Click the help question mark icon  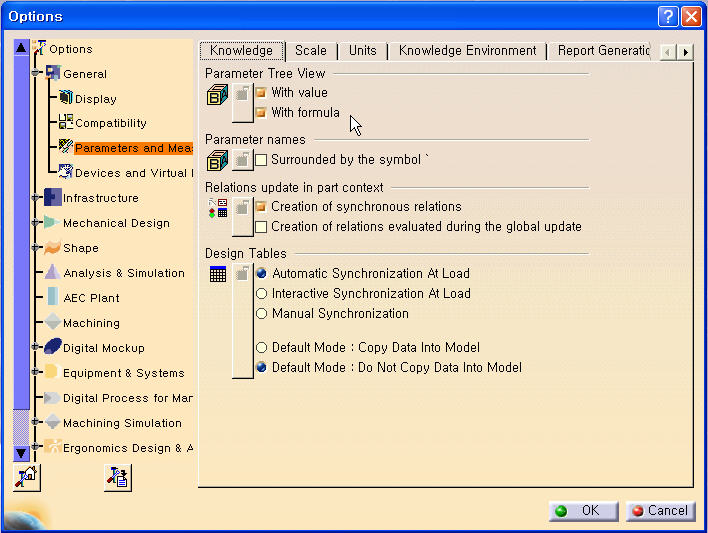[x=668, y=16]
